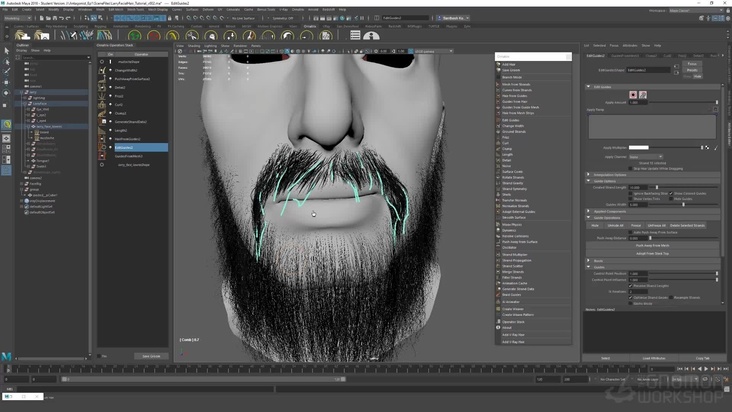
Task: Click the Push Away From Mesh button
Action: coord(650,246)
